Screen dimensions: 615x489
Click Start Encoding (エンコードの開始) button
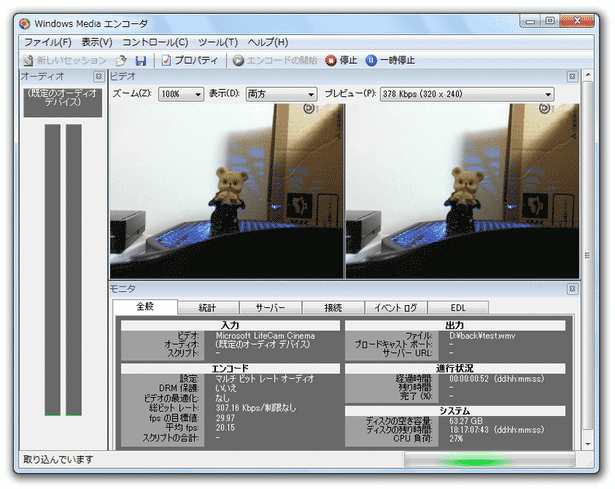point(275,60)
